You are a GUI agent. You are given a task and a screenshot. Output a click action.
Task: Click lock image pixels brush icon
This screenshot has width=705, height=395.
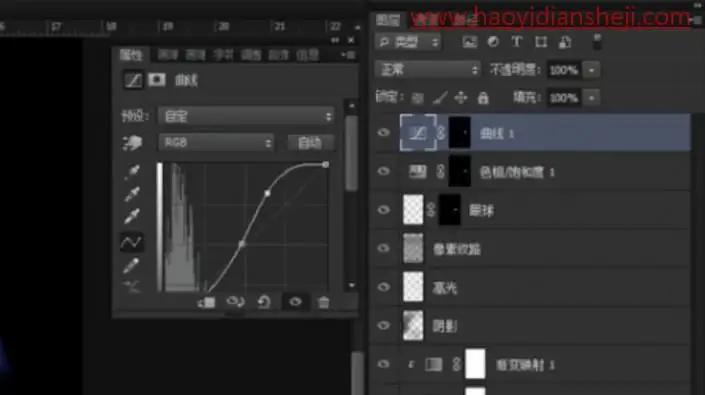440,98
